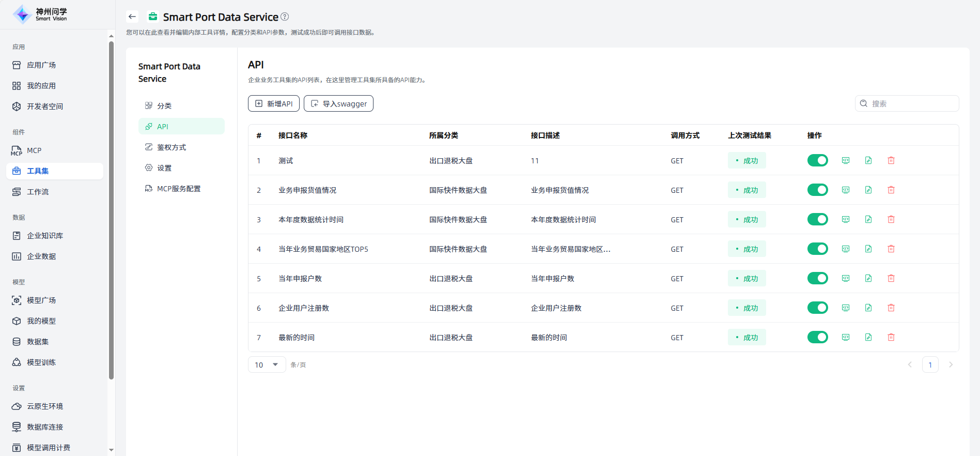
Task: Click the back arrow beside Smart Port Data Service
Action: click(132, 17)
